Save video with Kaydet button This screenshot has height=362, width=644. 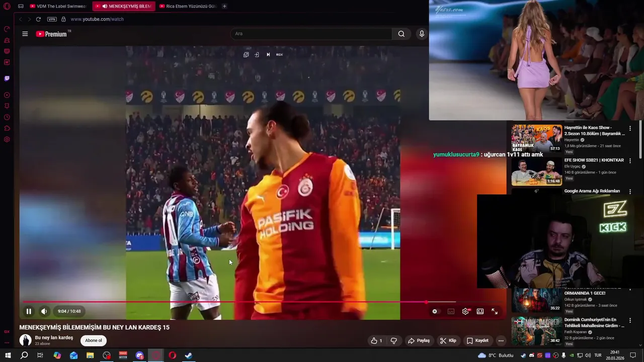477,340
